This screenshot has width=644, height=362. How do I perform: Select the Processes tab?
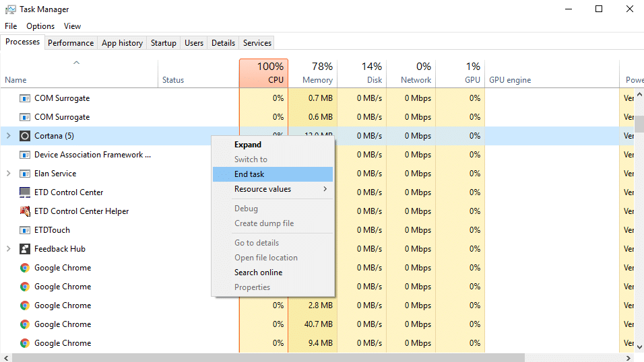(x=23, y=42)
